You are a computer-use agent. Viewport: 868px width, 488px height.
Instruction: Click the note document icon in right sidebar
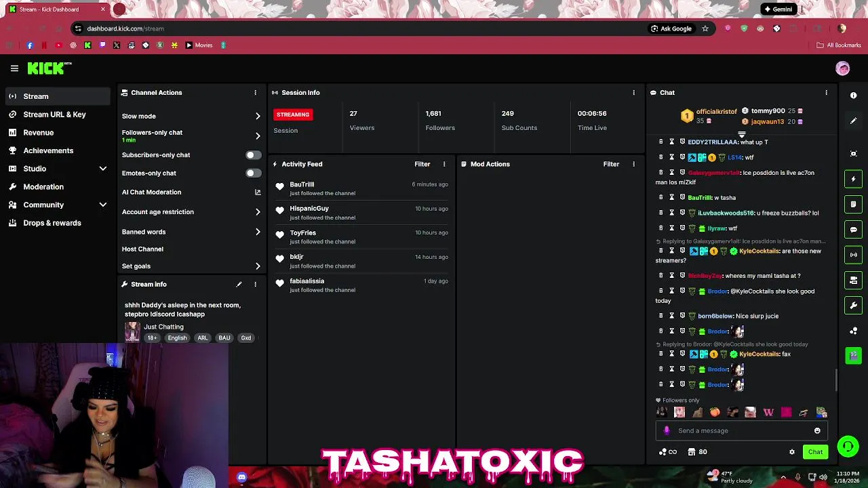[853, 204]
